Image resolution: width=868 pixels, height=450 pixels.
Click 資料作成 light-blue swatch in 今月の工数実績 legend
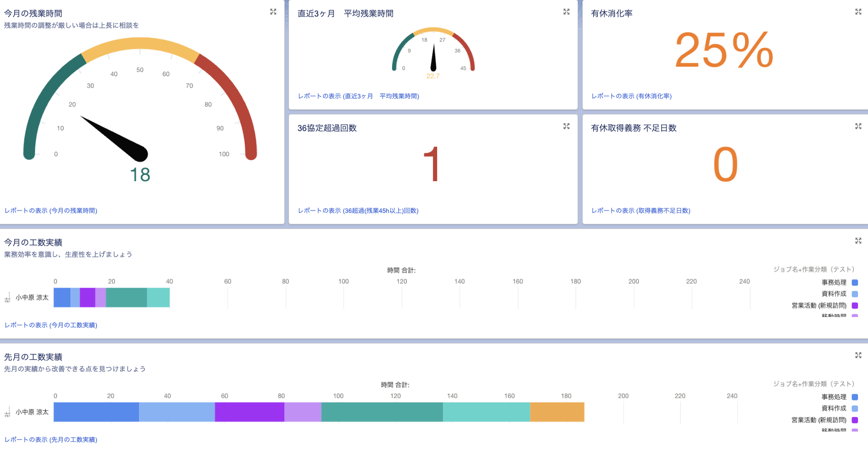click(x=855, y=294)
